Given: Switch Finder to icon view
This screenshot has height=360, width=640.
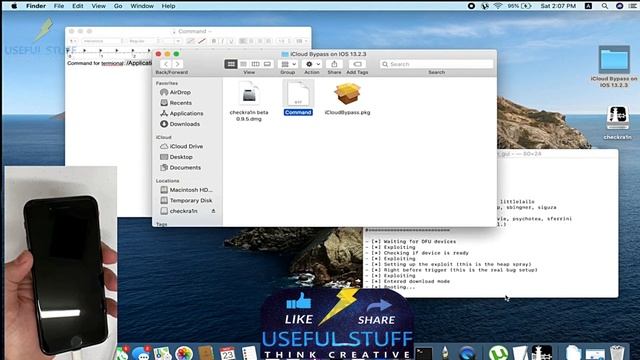Looking at the screenshot, I should (x=231, y=64).
